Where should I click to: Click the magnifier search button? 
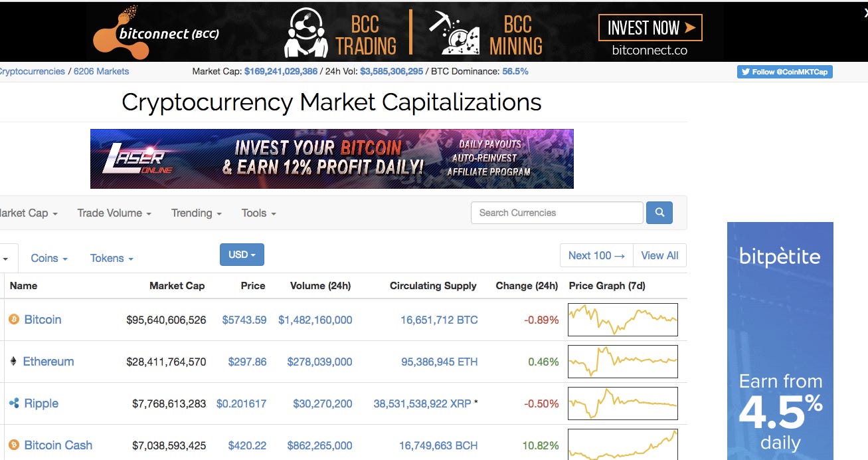(659, 213)
